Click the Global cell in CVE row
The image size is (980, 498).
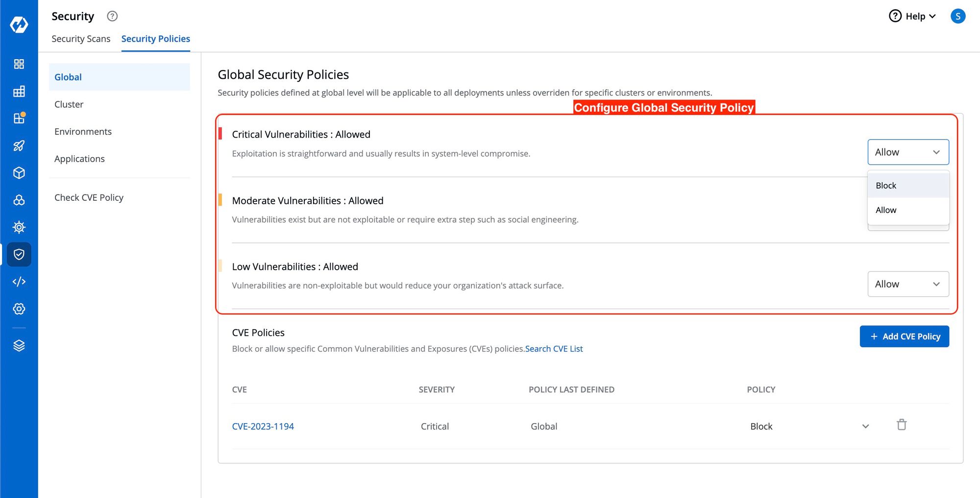click(544, 427)
